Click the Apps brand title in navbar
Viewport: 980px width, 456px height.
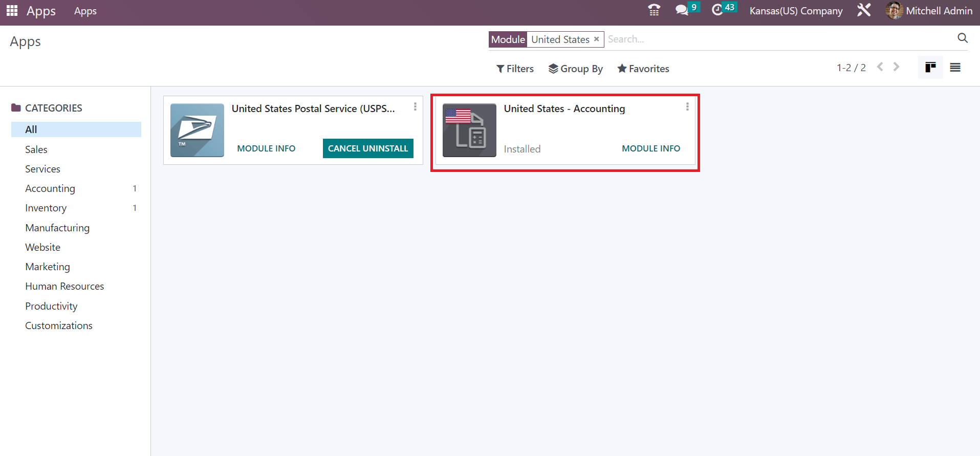41,11
